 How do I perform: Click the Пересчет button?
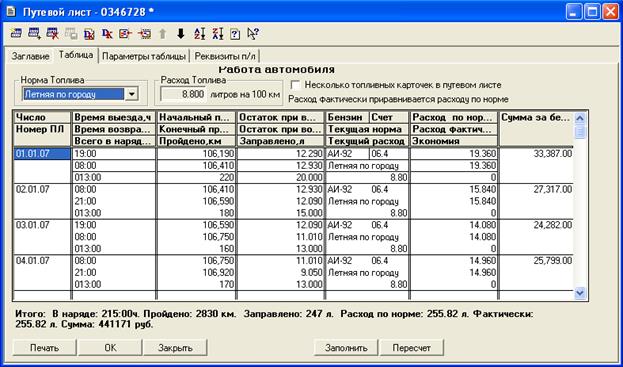pos(411,348)
